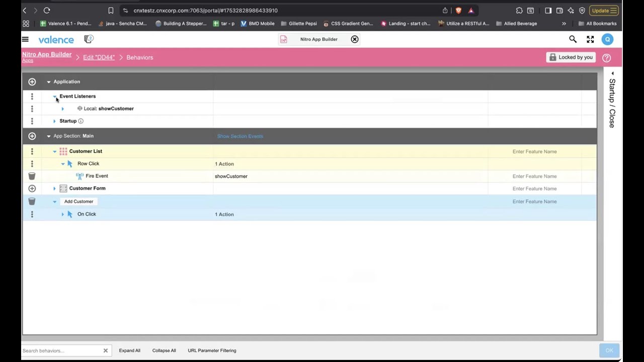
Task: Enter feature name for Add Customer
Action: coord(534,202)
